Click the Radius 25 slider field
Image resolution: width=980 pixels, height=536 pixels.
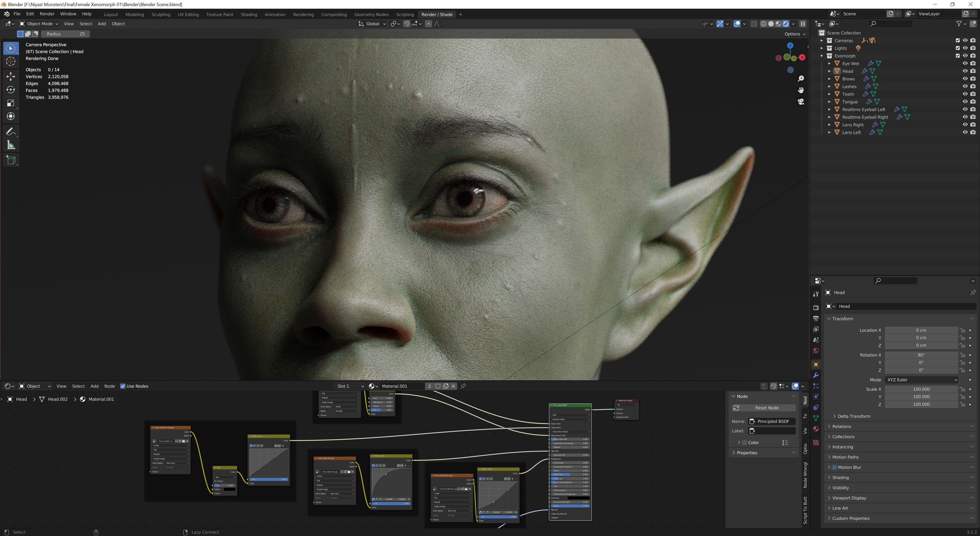[65, 34]
